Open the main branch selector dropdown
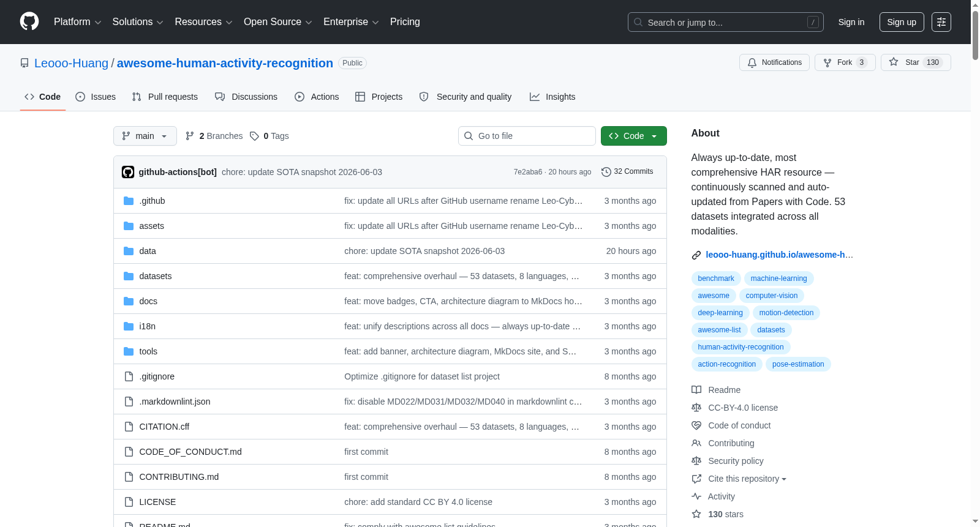980x527 pixels. click(x=145, y=136)
